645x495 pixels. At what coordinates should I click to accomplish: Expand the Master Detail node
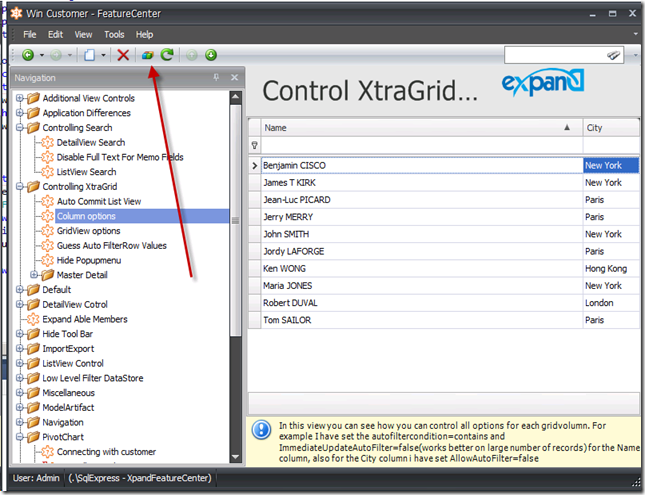pyautogui.click(x=34, y=275)
